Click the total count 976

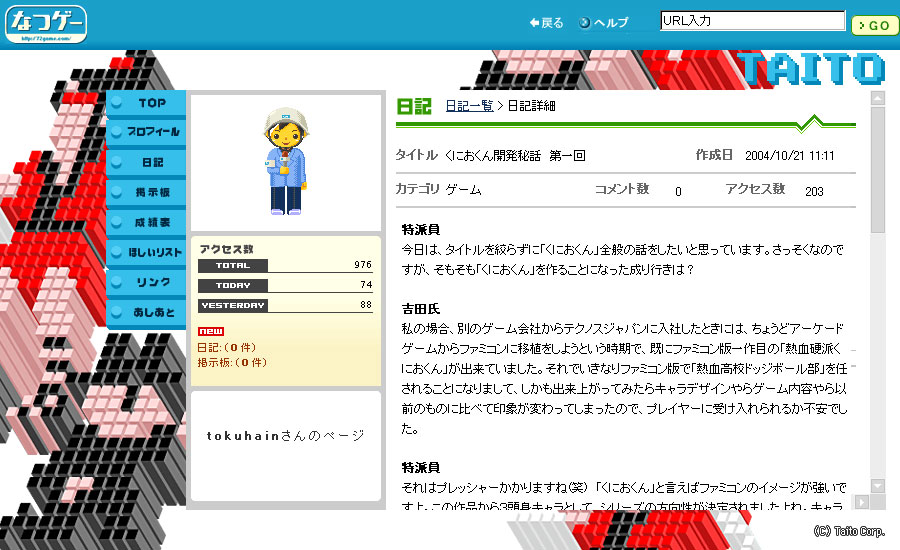363,265
